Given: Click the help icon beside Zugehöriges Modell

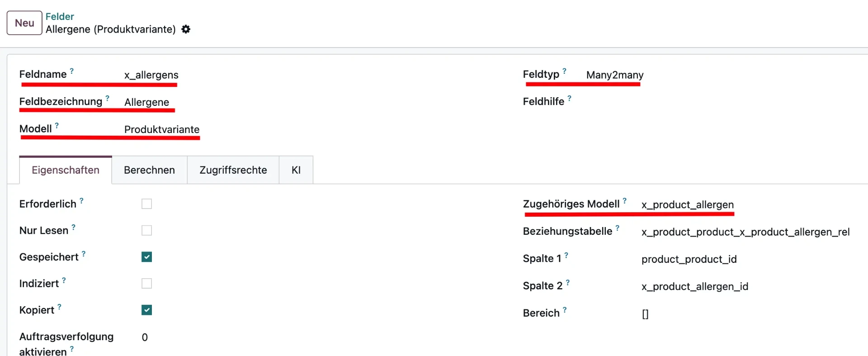Looking at the screenshot, I should (x=625, y=200).
